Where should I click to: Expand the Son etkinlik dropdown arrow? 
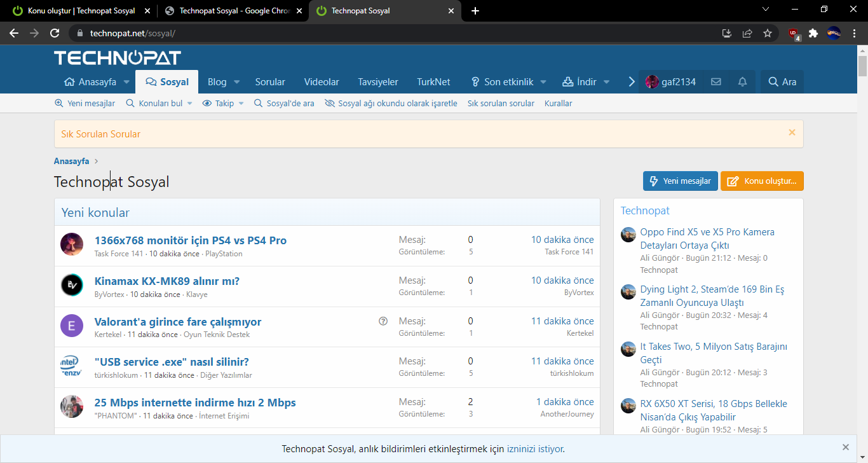coord(543,82)
